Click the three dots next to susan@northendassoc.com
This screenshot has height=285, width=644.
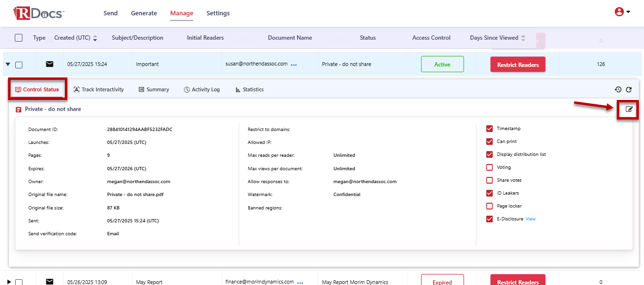point(294,65)
